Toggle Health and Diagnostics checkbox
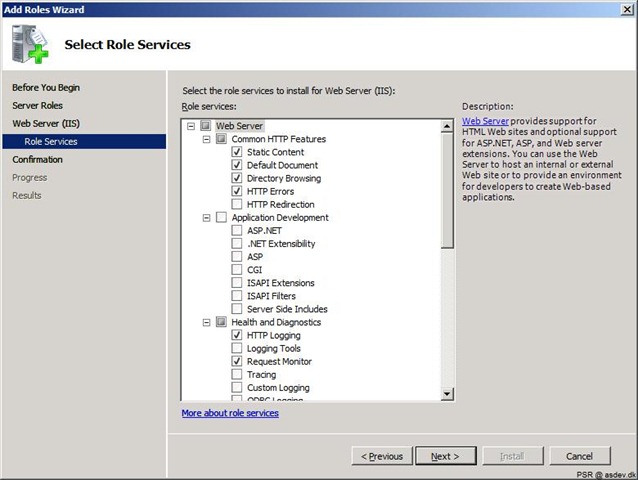The width and height of the screenshot is (638, 480). tap(221, 322)
